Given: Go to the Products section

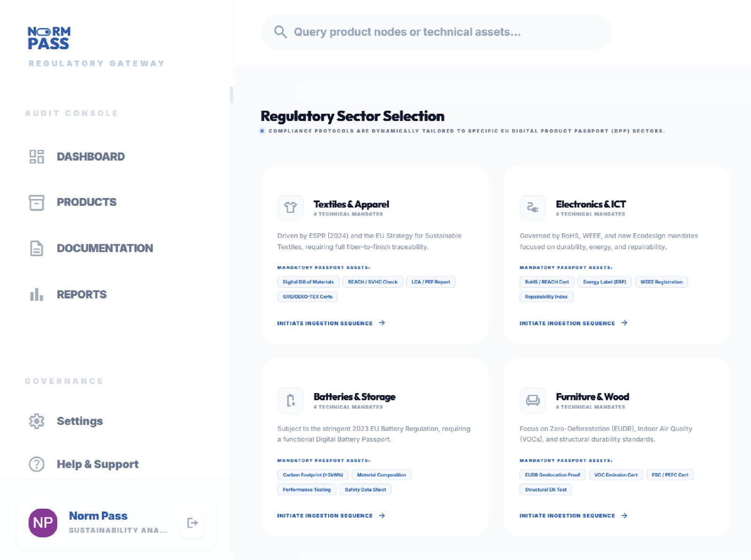Looking at the screenshot, I should (x=86, y=202).
